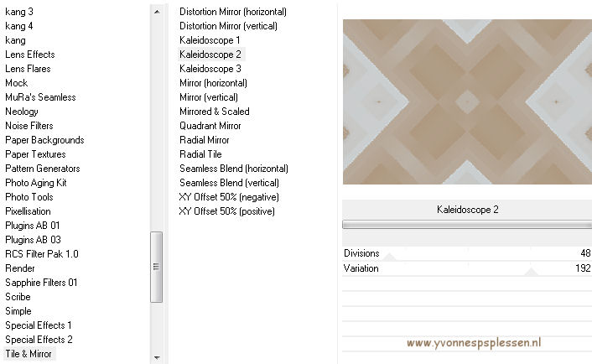Select RCS Filter Pak 1.0

point(42,254)
